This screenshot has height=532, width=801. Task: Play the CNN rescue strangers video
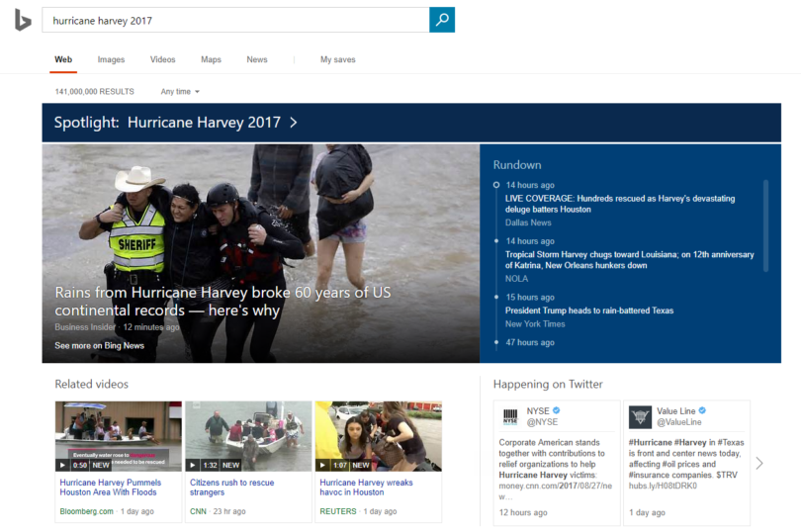(x=248, y=436)
